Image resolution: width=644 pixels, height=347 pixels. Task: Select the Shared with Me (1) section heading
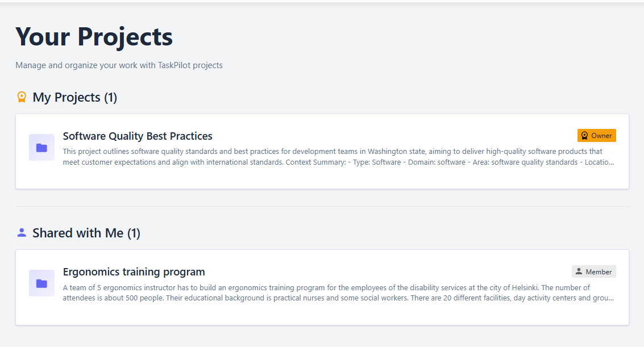tap(86, 233)
